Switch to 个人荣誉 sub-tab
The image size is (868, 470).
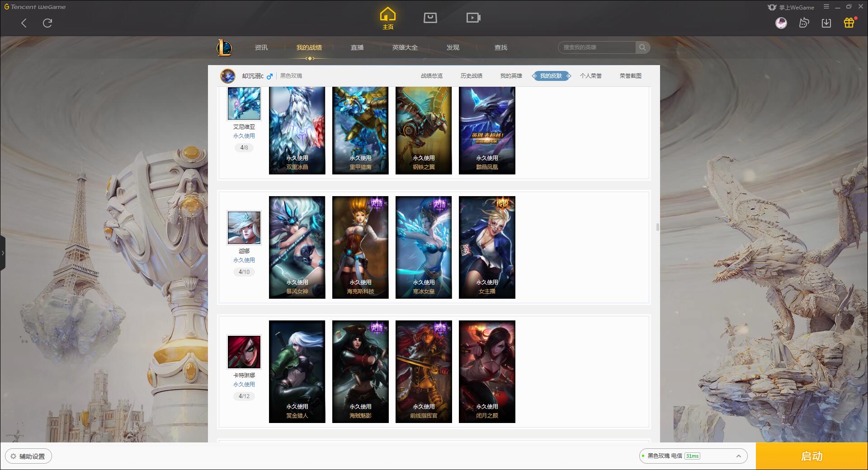591,76
